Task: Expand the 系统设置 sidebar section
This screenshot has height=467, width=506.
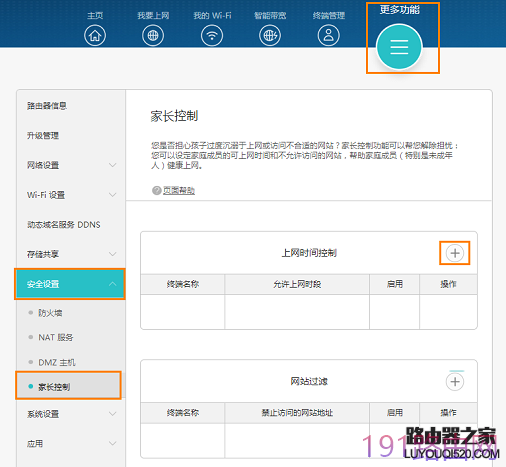Action: click(71, 414)
